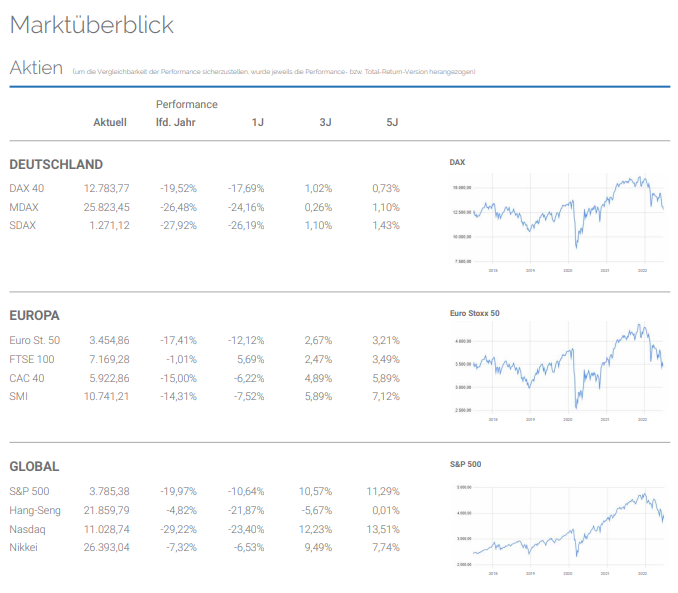Screen dimensions: 678x593
Task: Click the EUROPA region heading
Action: click(x=35, y=315)
